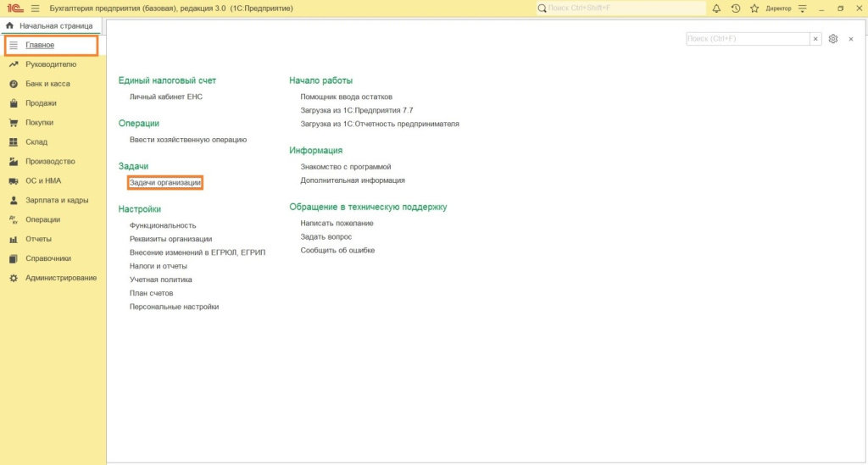
Task: Open the hamburger main menu icon
Action: pos(35,8)
